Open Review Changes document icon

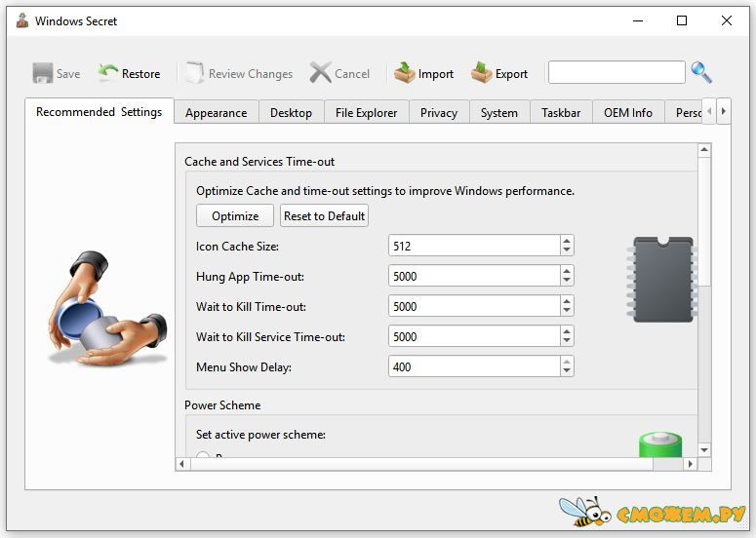(195, 73)
